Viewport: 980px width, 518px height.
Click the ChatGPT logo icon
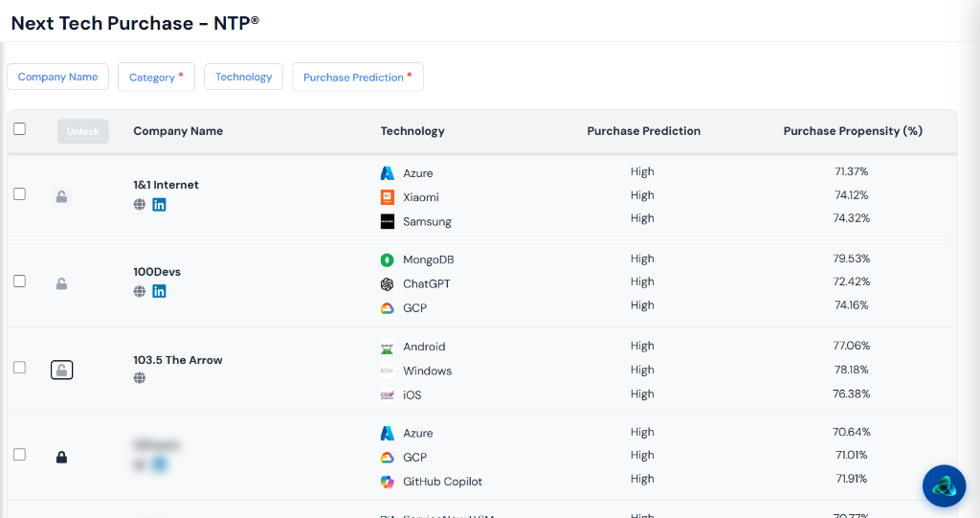[388, 284]
